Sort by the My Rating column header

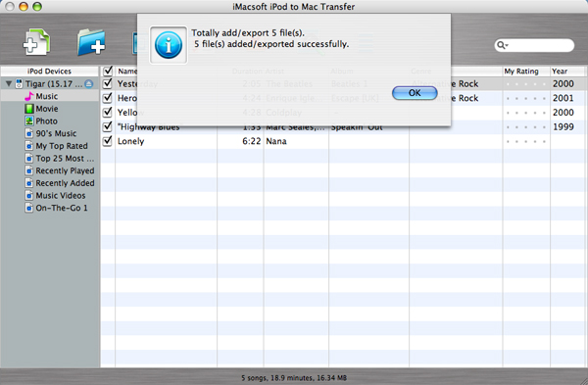pyautogui.click(x=526, y=71)
